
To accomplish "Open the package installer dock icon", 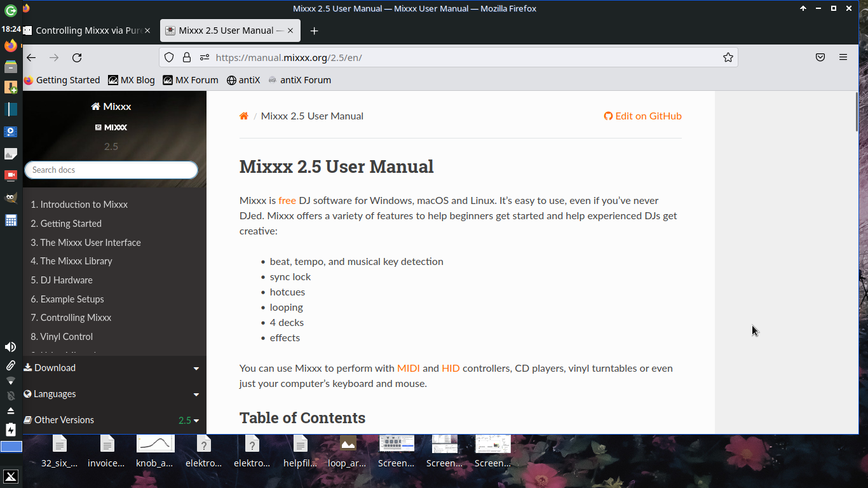I will pos(11,88).
